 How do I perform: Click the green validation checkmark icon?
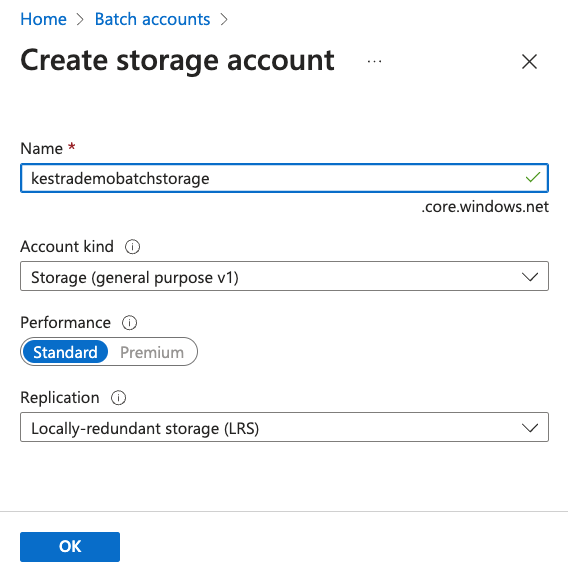(532, 177)
